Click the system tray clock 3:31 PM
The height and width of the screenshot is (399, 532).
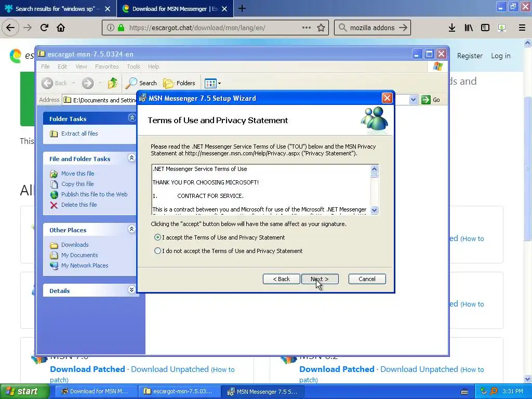point(512,391)
